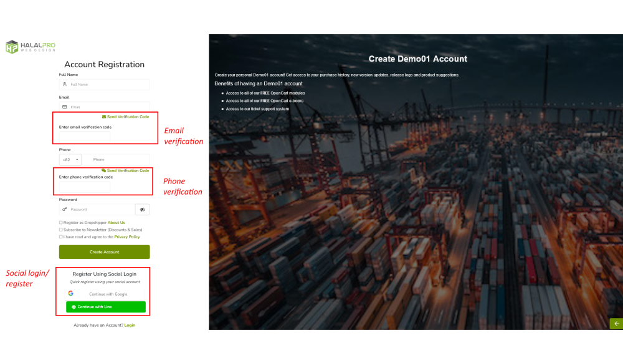Open the About Us link

click(117, 223)
